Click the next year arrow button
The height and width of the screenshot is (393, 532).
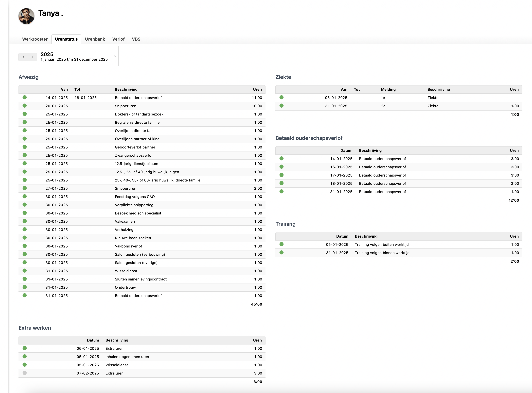[32, 57]
